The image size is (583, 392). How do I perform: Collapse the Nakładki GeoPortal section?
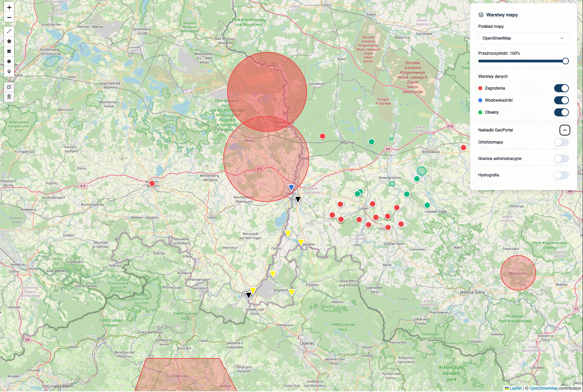click(565, 130)
